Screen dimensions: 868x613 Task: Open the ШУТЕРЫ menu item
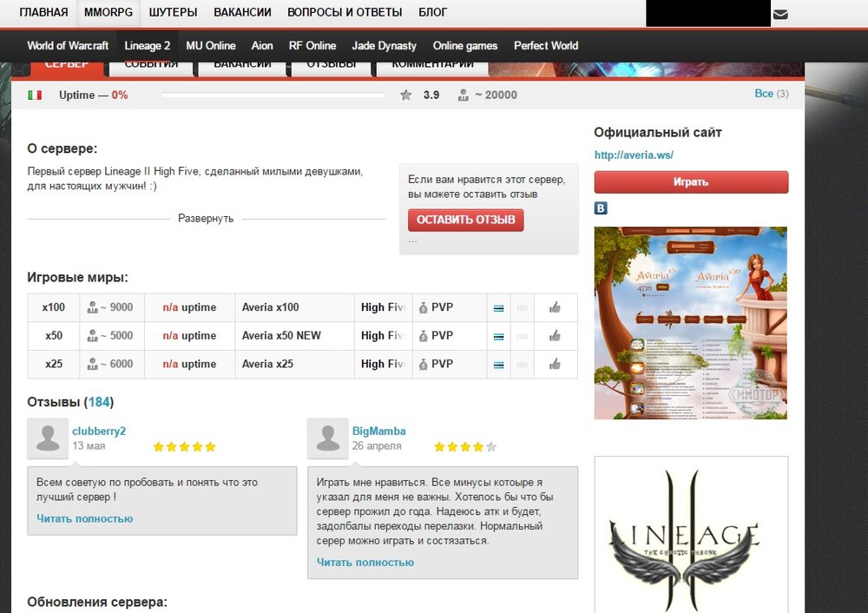tap(173, 13)
